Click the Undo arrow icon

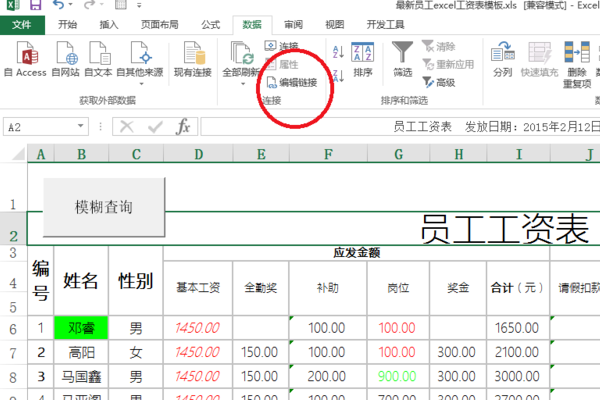point(58,5)
